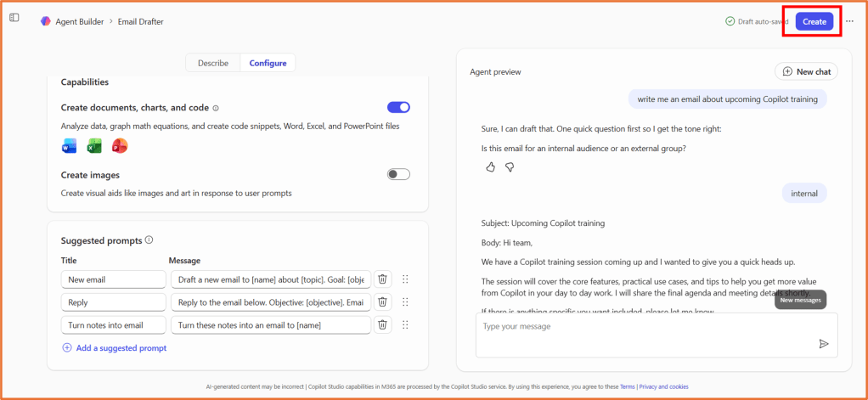The width and height of the screenshot is (868, 400).
Task: Switch to the Describe tab
Action: pyautogui.click(x=213, y=63)
